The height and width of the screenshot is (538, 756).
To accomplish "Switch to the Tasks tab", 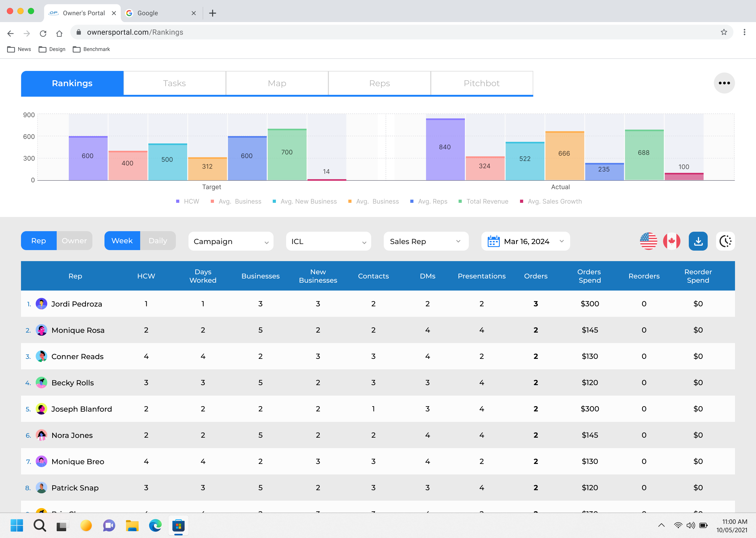I will point(175,83).
